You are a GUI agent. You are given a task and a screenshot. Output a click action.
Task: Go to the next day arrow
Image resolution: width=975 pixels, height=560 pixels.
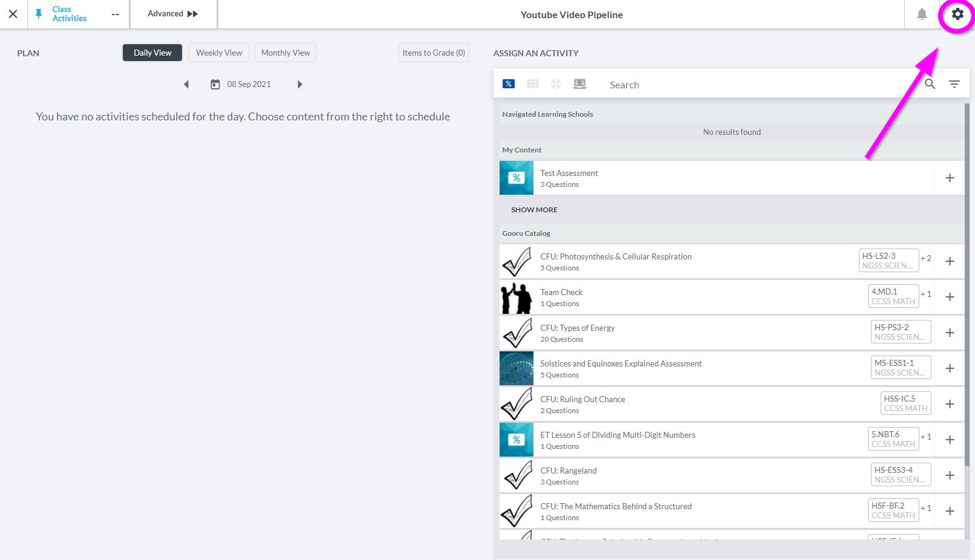pos(299,84)
